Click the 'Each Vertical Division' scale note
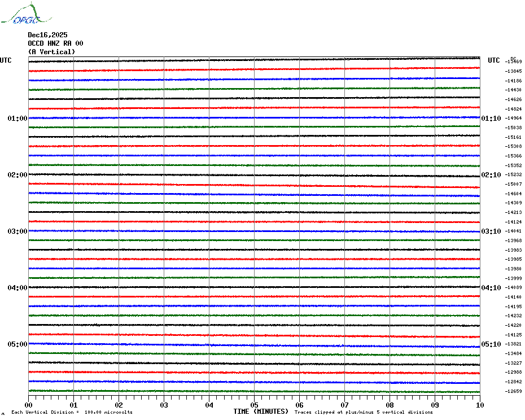 [x=72, y=412]
